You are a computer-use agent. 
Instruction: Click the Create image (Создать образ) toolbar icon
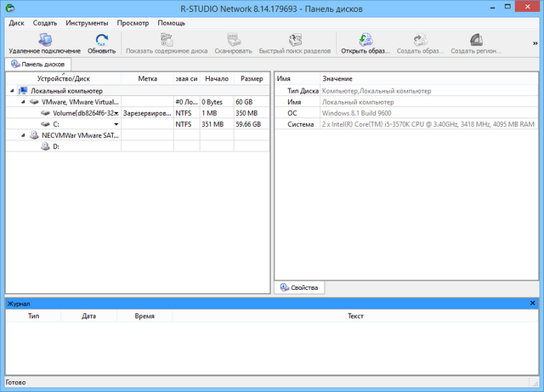(x=418, y=40)
